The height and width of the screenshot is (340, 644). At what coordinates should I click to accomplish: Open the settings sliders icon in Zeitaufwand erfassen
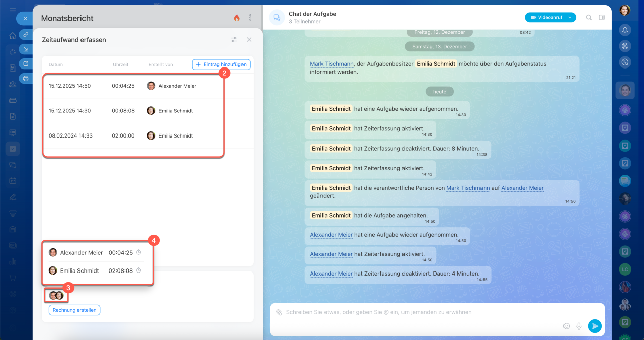pos(234,40)
